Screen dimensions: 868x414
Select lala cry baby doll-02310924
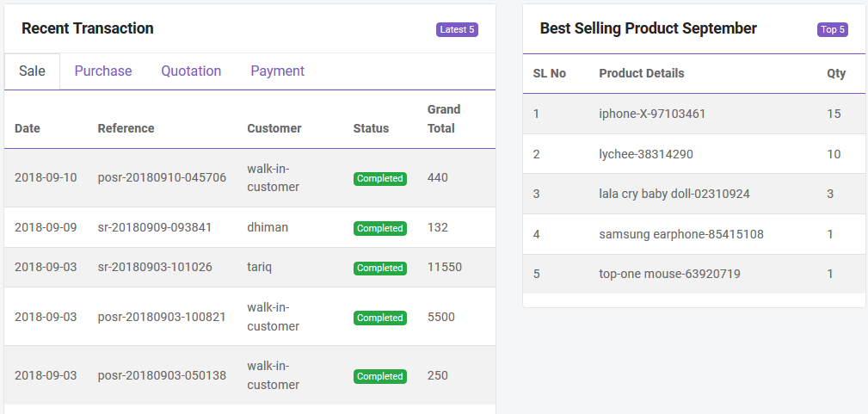[x=674, y=195]
